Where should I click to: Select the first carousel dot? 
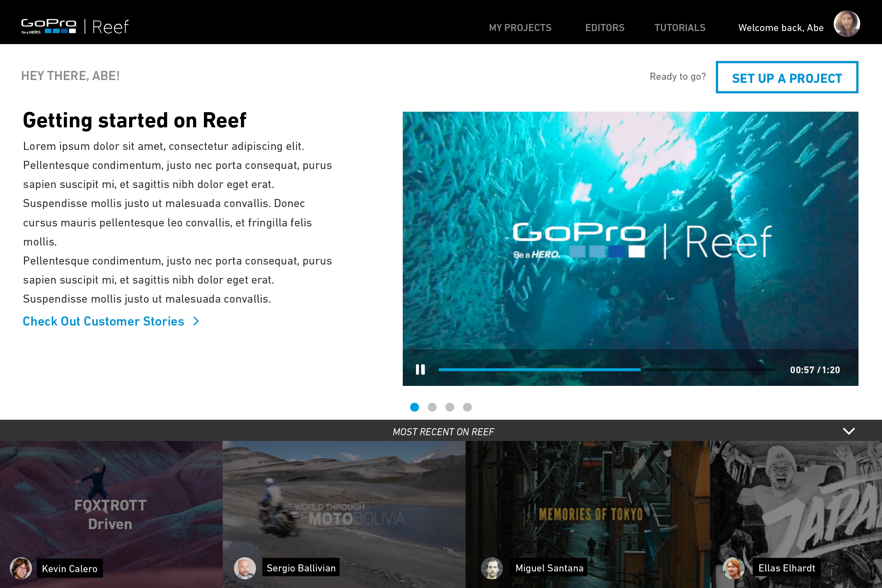click(415, 407)
